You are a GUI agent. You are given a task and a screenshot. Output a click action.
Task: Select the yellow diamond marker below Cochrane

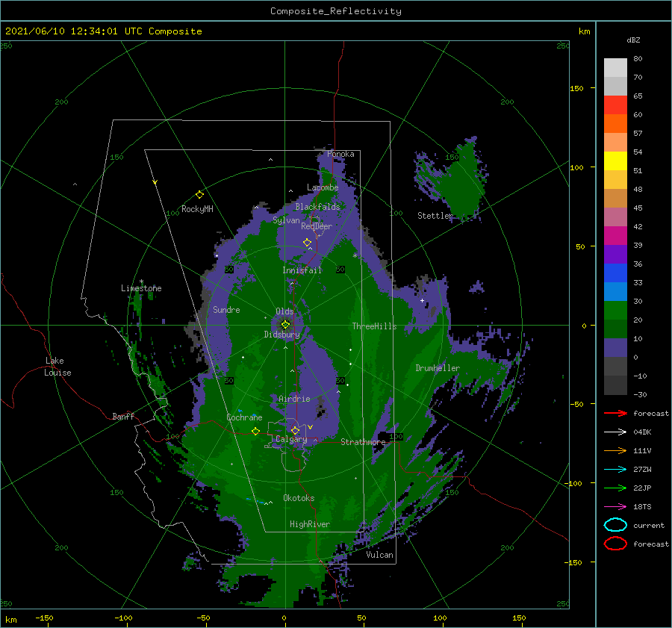coord(255,431)
